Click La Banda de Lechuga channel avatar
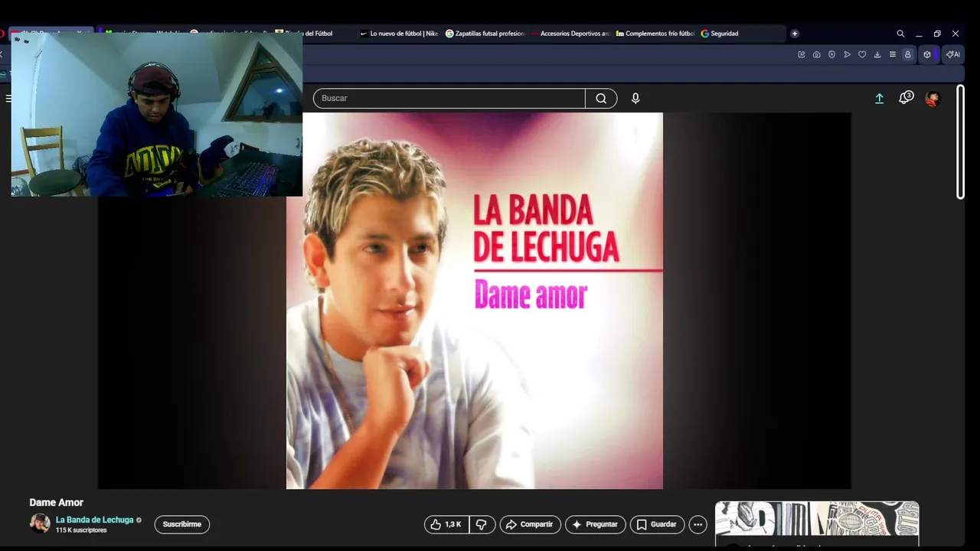The height and width of the screenshot is (551, 980). 40,523
